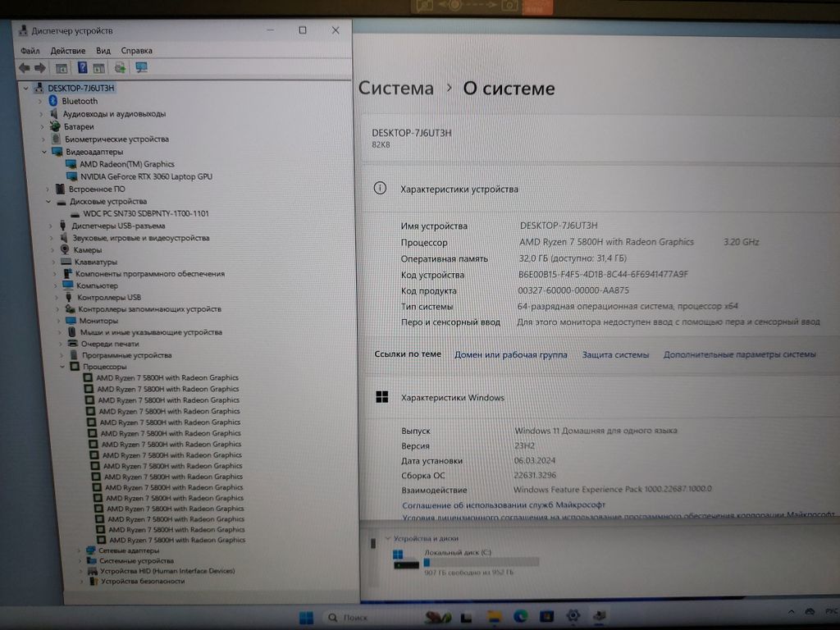Expand the Мониторы node arrow

tap(58, 321)
